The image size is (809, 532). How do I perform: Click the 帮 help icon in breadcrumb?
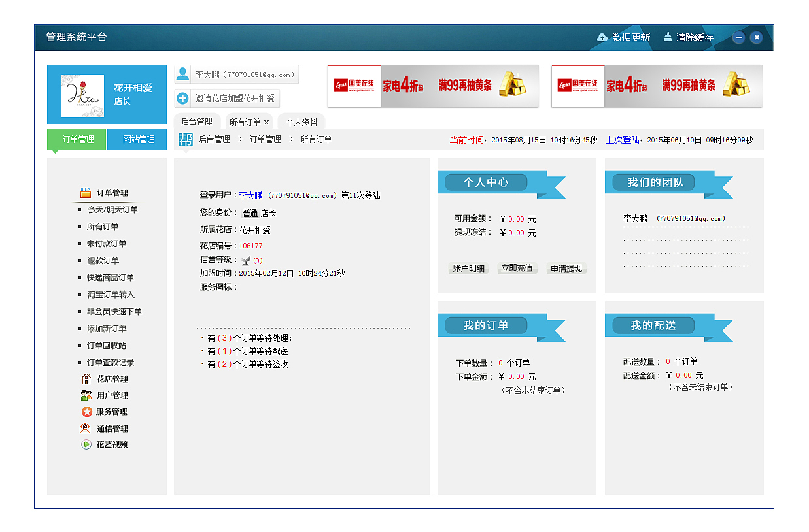pyautogui.click(x=186, y=139)
